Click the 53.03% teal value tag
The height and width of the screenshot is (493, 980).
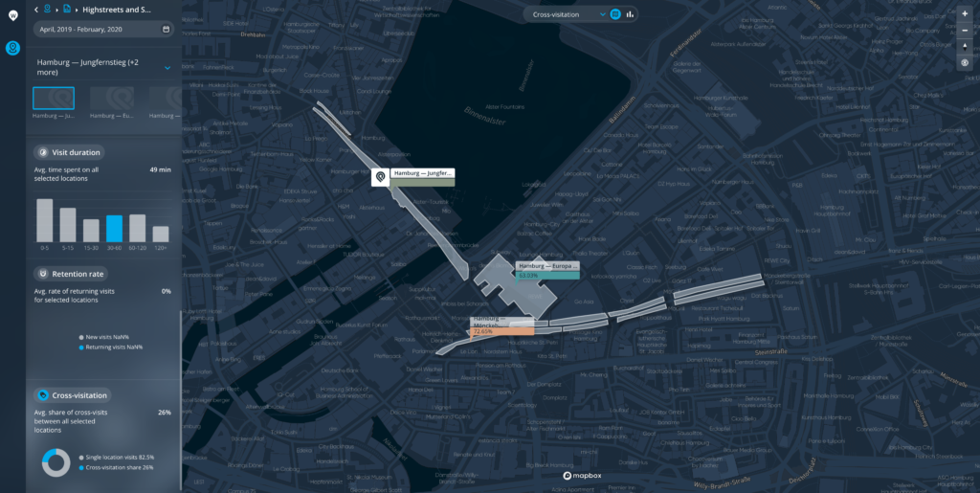tap(547, 276)
